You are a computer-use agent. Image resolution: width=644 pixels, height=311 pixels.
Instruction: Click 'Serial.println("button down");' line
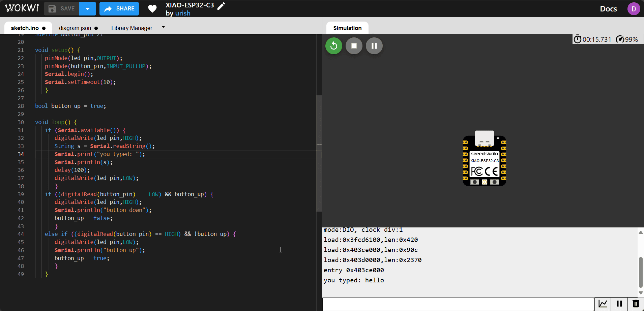(103, 210)
